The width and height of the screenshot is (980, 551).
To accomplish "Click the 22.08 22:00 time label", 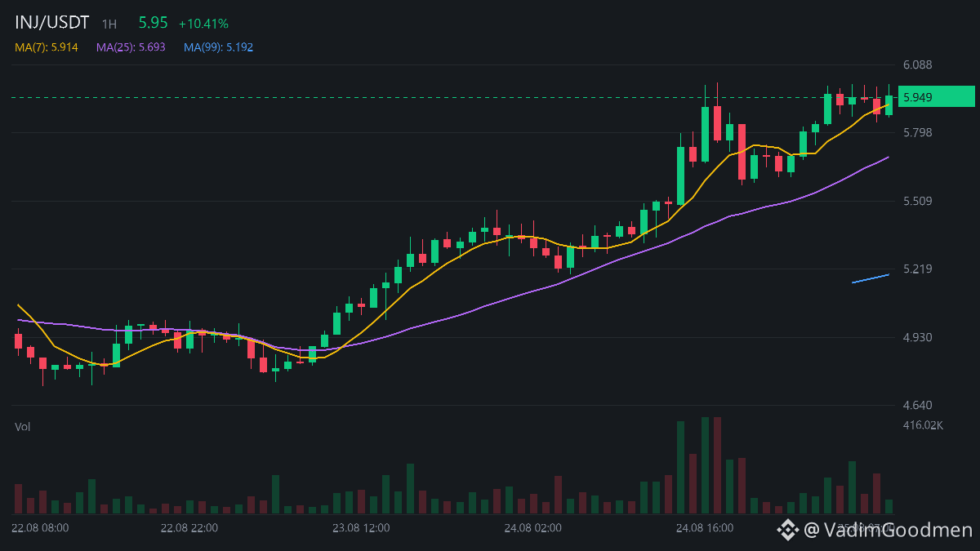I will (189, 528).
